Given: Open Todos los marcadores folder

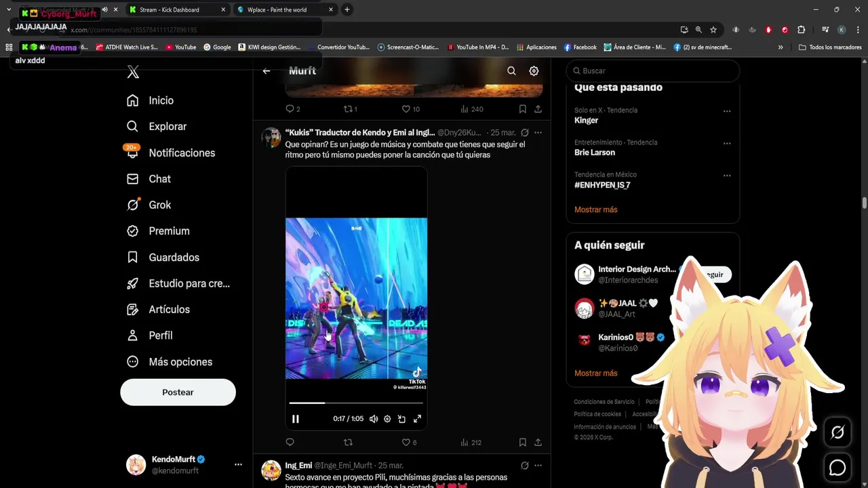Looking at the screenshot, I should [x=831, y=47].
